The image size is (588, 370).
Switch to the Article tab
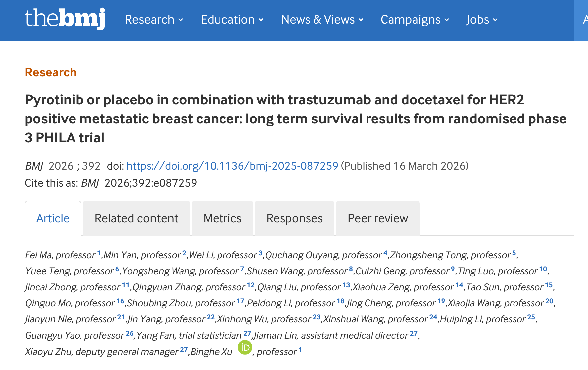[53, 218]
